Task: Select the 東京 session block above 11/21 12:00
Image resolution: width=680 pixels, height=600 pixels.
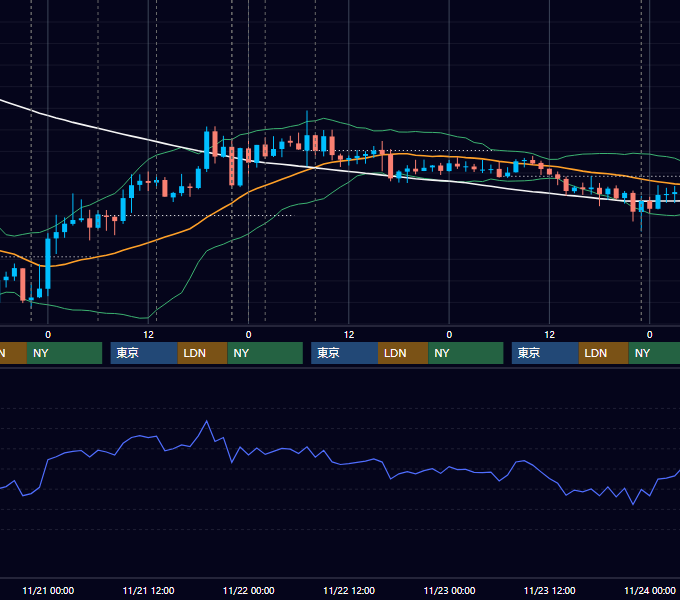Action: pyautogui.click(x=144, y=353)
